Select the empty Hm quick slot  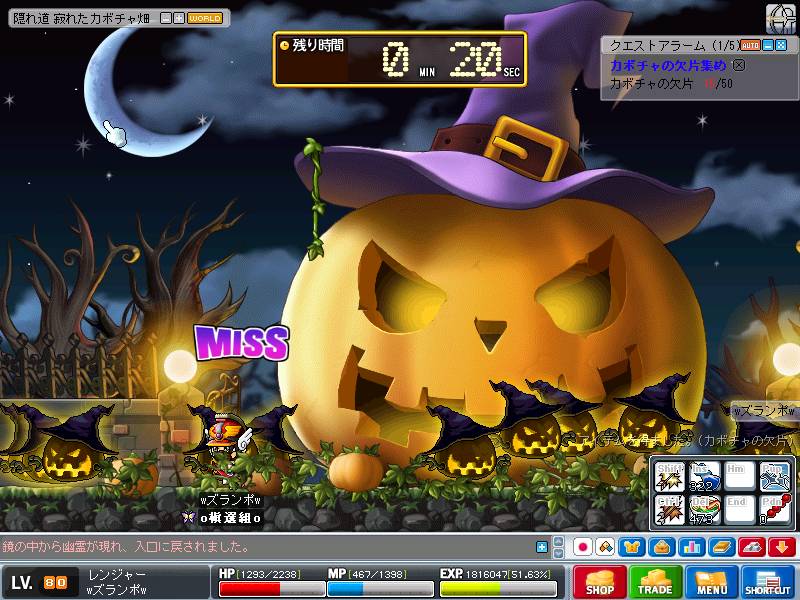(x=739, y=477)
